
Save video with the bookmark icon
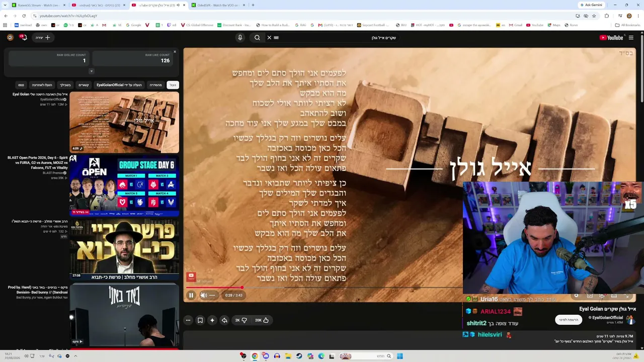pos(200,320)
